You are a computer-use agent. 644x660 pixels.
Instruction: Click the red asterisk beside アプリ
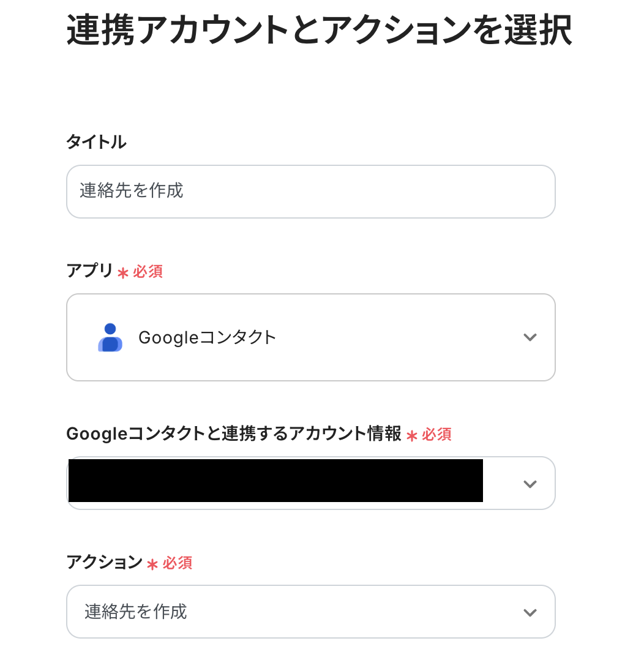(123, 273)
